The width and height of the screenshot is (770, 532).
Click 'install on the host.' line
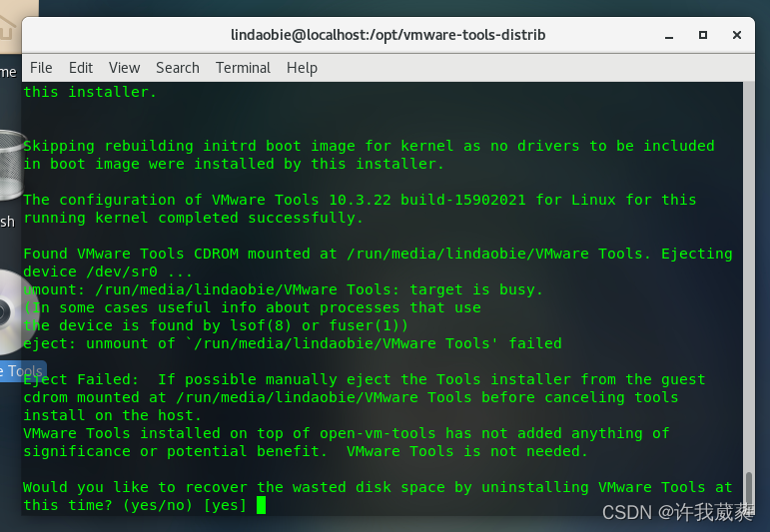113,415
